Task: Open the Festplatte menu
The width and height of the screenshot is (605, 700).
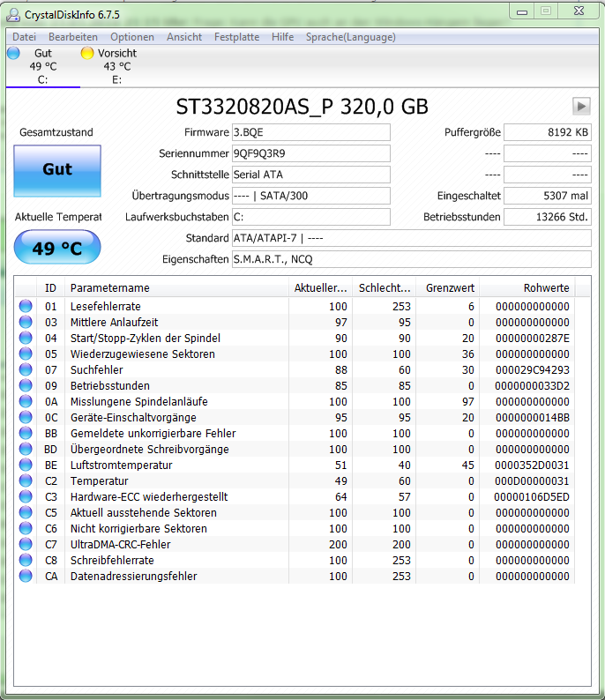Action: 236,37
